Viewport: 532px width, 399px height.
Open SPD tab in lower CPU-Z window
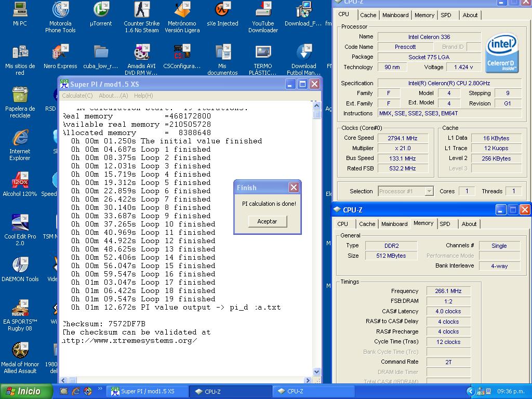click(x=445, y=224)
